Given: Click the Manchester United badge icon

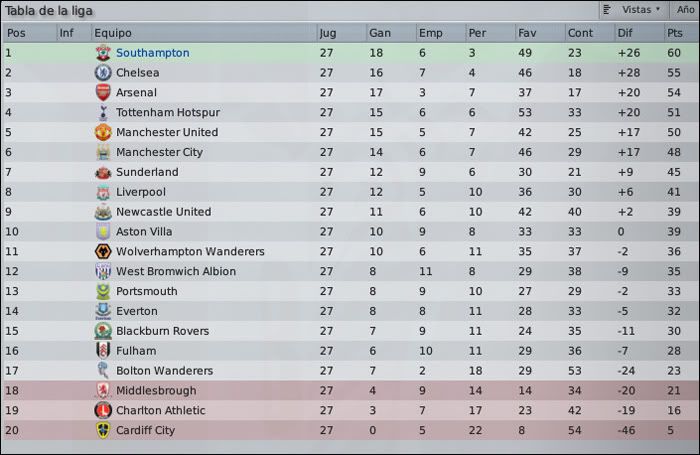Looking at the screenshot, I should pyautogui.click(x=103, y=132).
